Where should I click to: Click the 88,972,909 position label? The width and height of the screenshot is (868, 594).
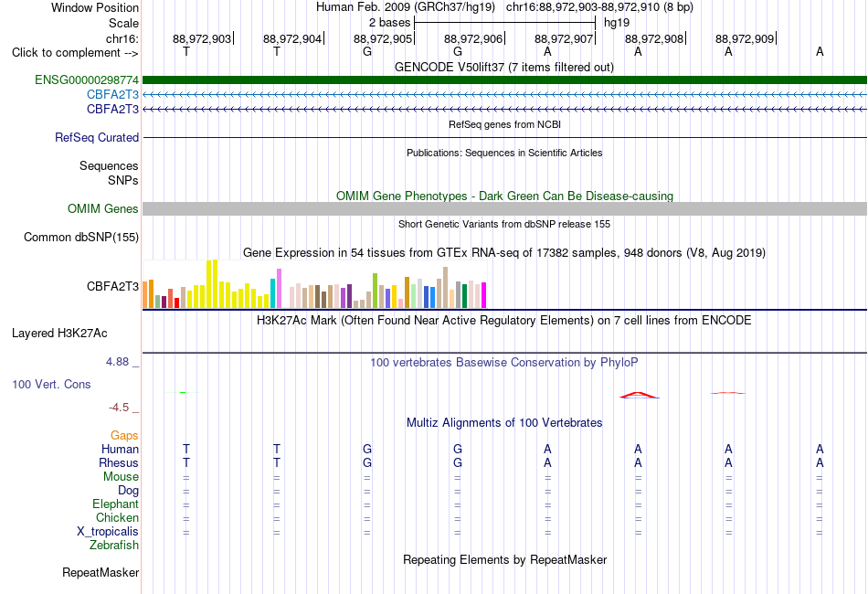coord(745,38)
